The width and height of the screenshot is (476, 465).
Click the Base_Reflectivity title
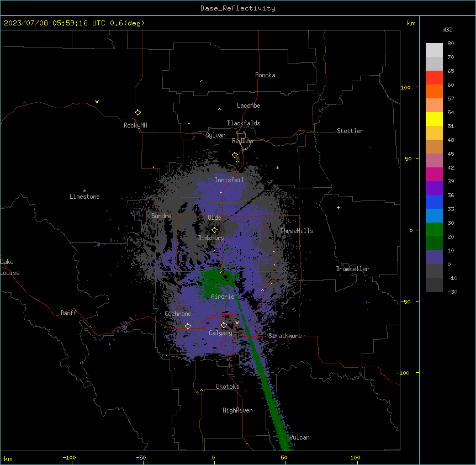point(238,8)
